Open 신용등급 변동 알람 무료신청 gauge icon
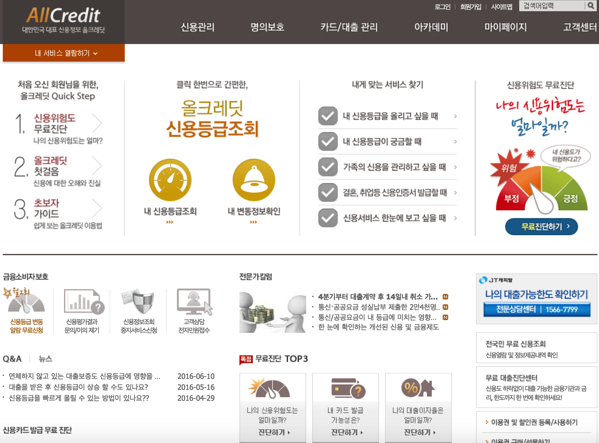Screen dimensions: 599x443 tap(25, 302)
